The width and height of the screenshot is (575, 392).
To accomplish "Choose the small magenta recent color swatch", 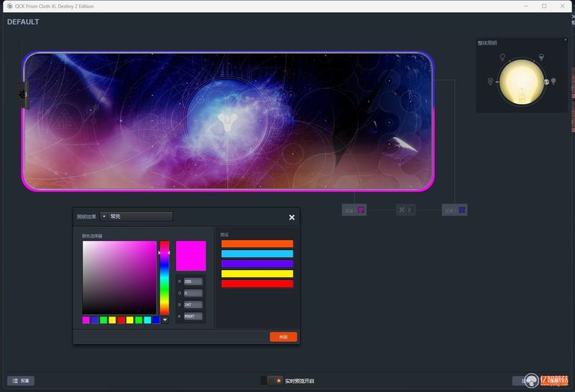I will click(86, 320).
